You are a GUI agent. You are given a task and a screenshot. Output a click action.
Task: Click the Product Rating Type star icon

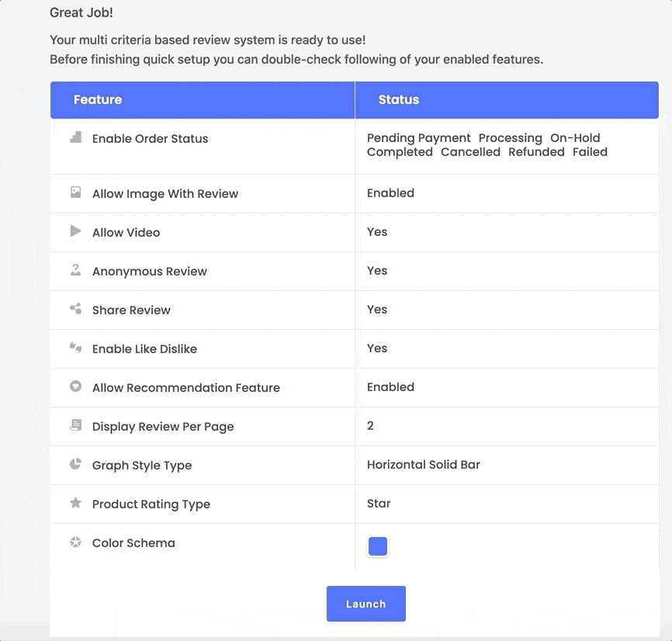(x=75, y=503)
